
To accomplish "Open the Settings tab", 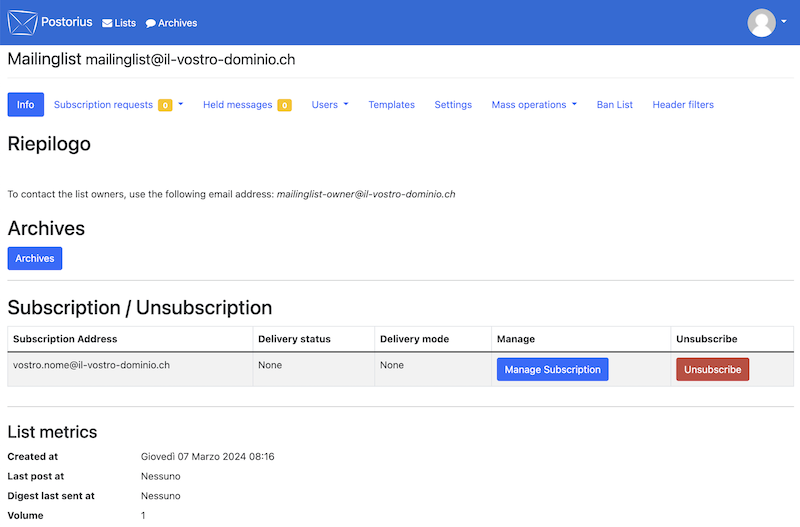I will (x=453, y=105).
